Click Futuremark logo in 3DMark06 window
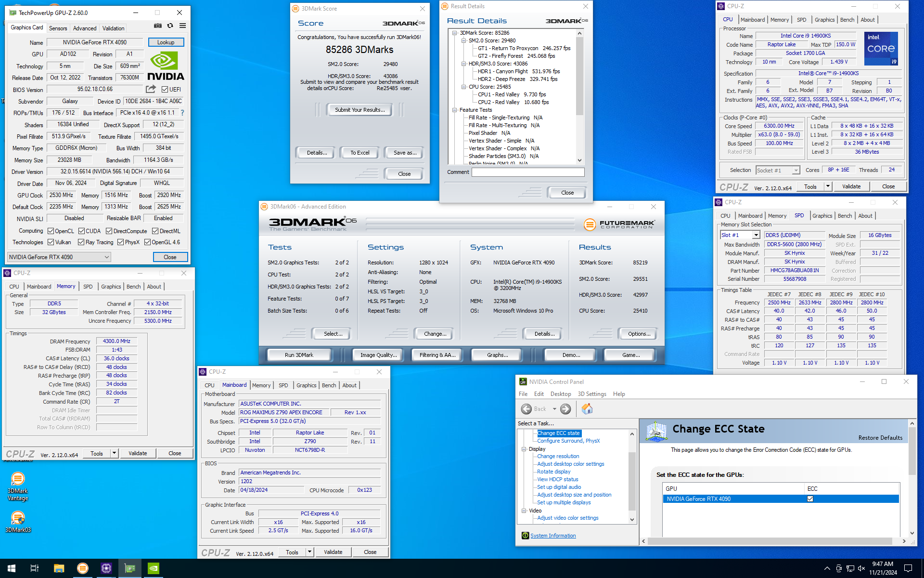Screen dimensions: 924x578 tap(619, 224)
